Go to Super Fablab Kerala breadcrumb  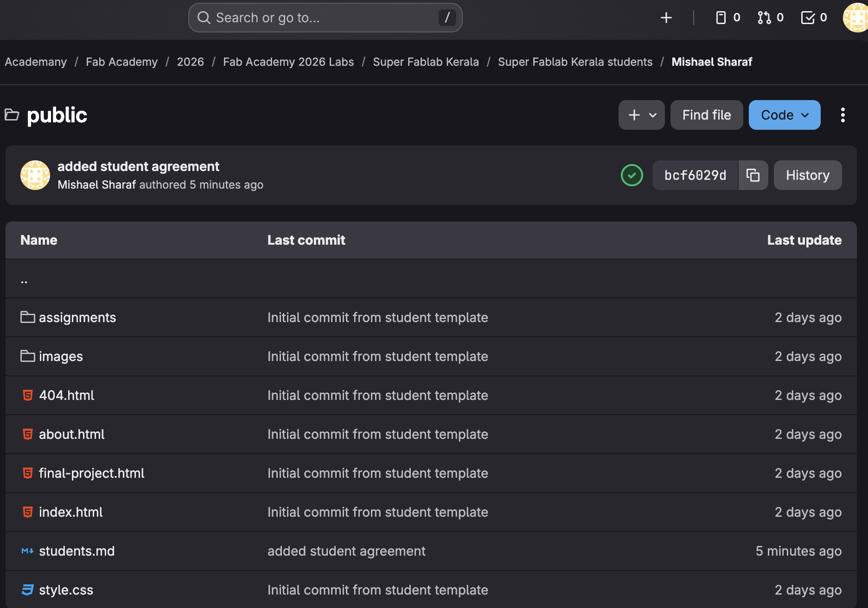tap(426, 62)
